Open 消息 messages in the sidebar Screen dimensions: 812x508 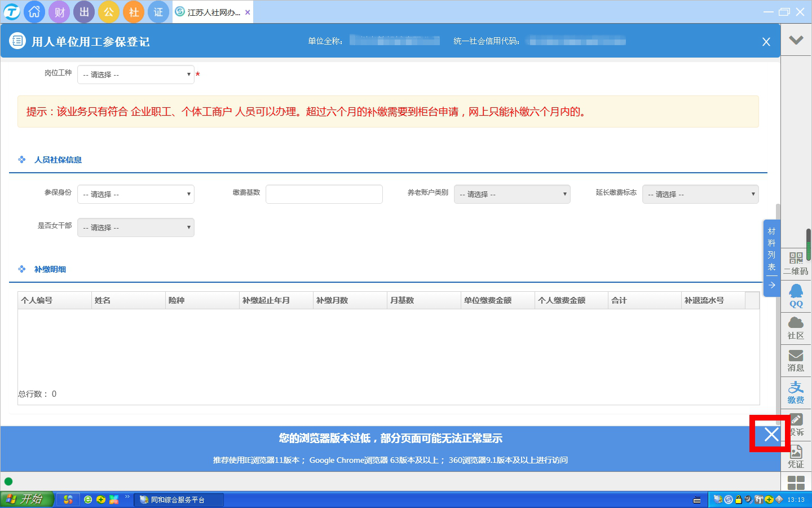pyautogui.click(x=796, y=360)
